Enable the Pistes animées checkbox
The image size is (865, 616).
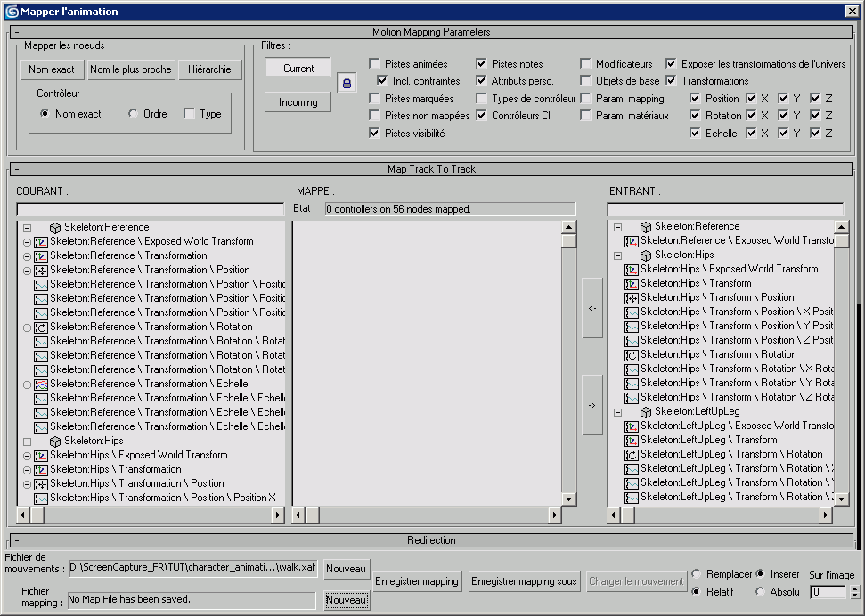(x=374, y=63)
